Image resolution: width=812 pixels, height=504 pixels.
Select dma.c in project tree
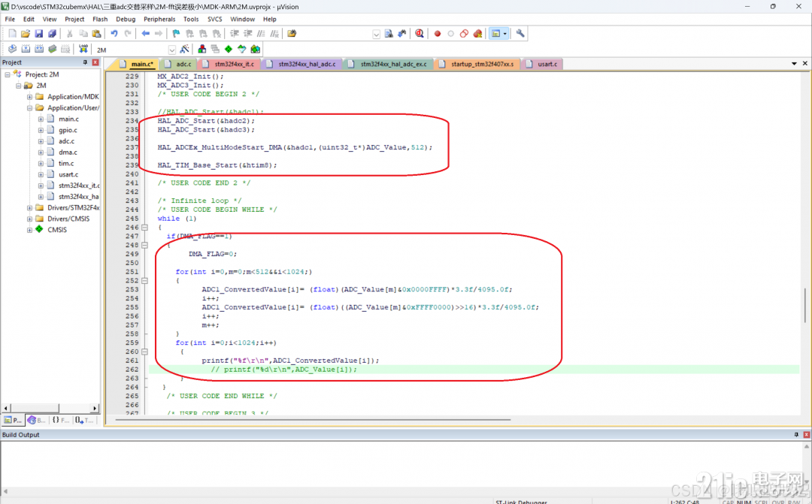pos(68,152)
